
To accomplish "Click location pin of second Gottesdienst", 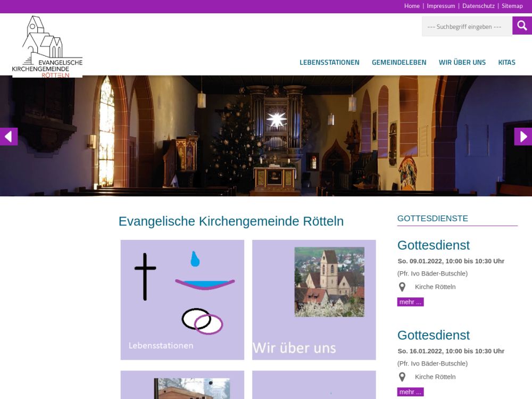I will point(402,377).
